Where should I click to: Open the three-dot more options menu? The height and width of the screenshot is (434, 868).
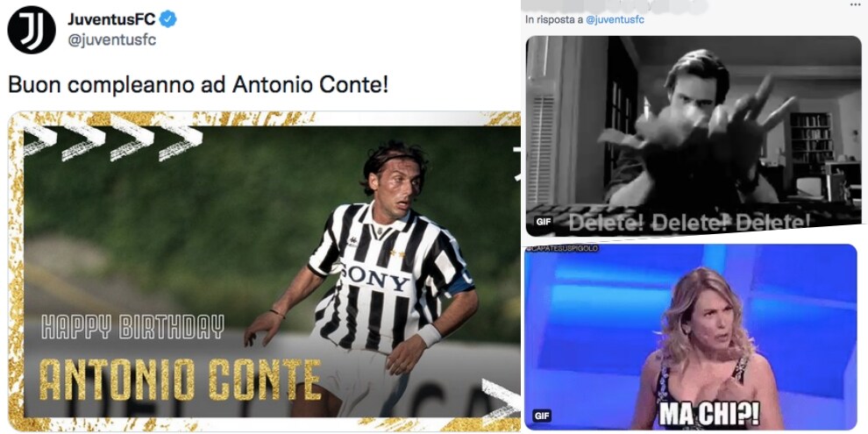[x=855, y=4]
